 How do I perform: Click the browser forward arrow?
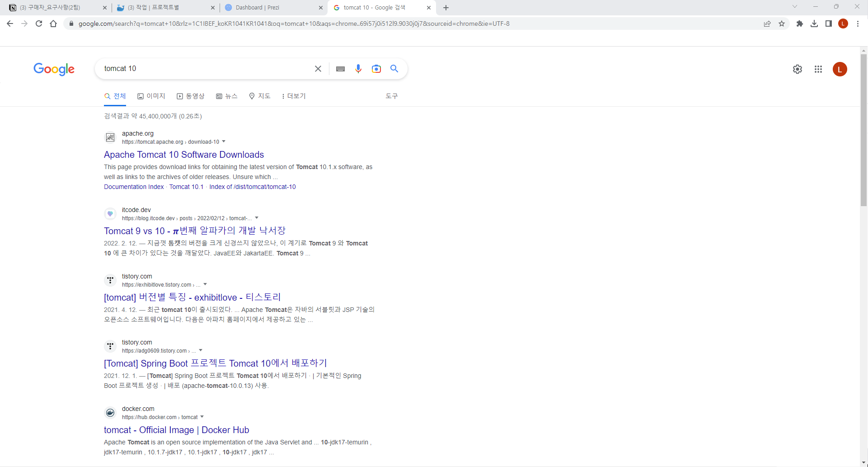click(24, 24)
